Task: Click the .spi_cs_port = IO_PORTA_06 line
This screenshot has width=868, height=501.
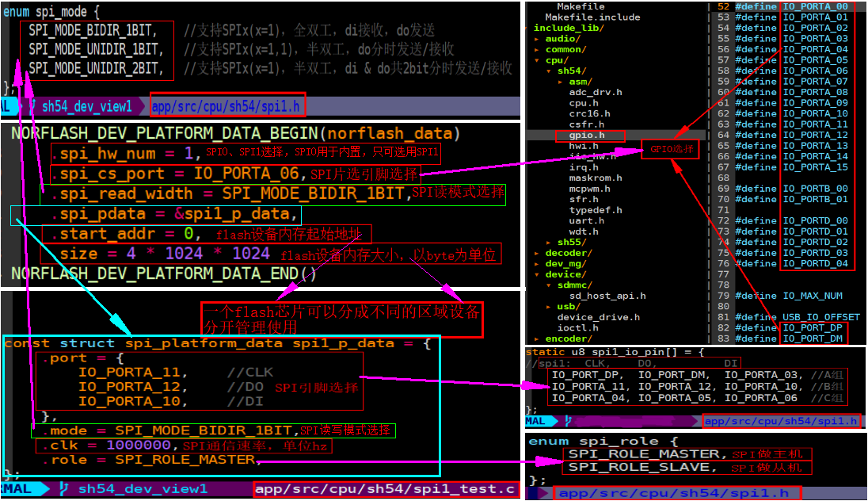Action: pyautogui.click(x=178, y=174)
